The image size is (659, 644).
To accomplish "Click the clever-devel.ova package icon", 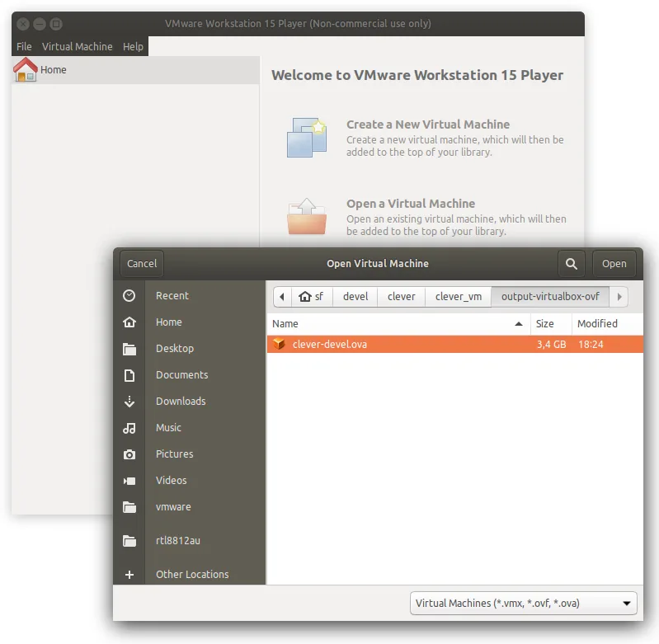I will coord(279,344).
